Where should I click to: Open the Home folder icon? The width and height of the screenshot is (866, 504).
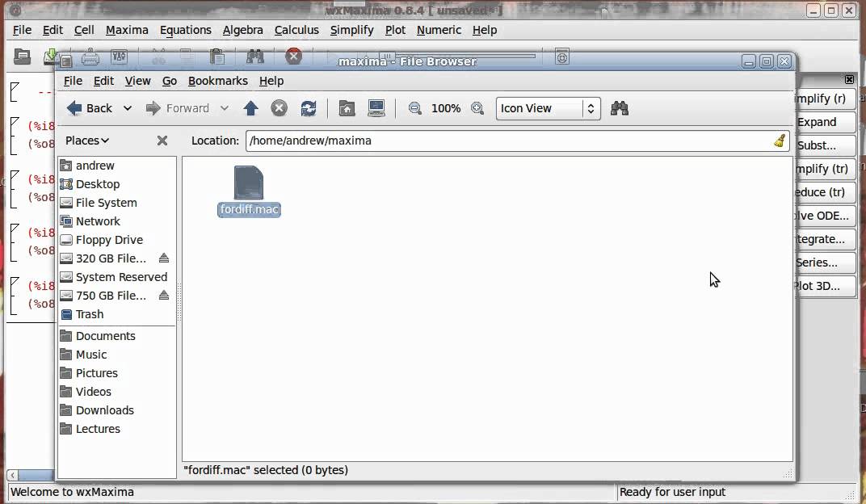(x=347, y=108)
